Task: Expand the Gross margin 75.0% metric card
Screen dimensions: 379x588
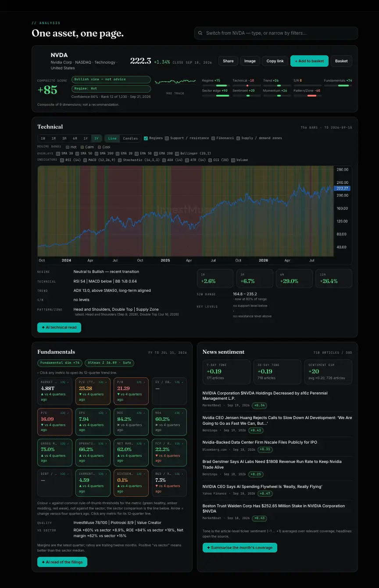Action: pyautogui.click(x=55, y=452)
